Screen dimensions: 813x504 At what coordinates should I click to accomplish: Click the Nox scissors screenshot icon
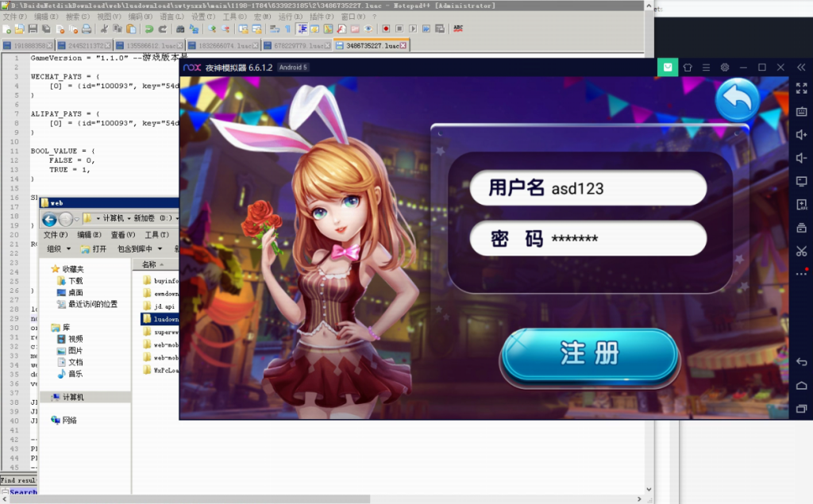click(801, 252)
